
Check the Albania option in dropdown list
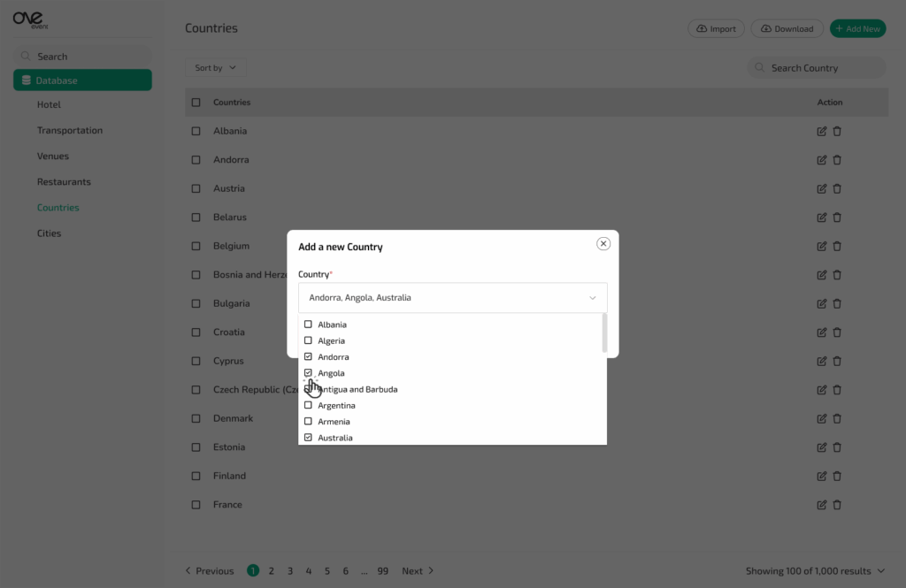tap(308, 325)
